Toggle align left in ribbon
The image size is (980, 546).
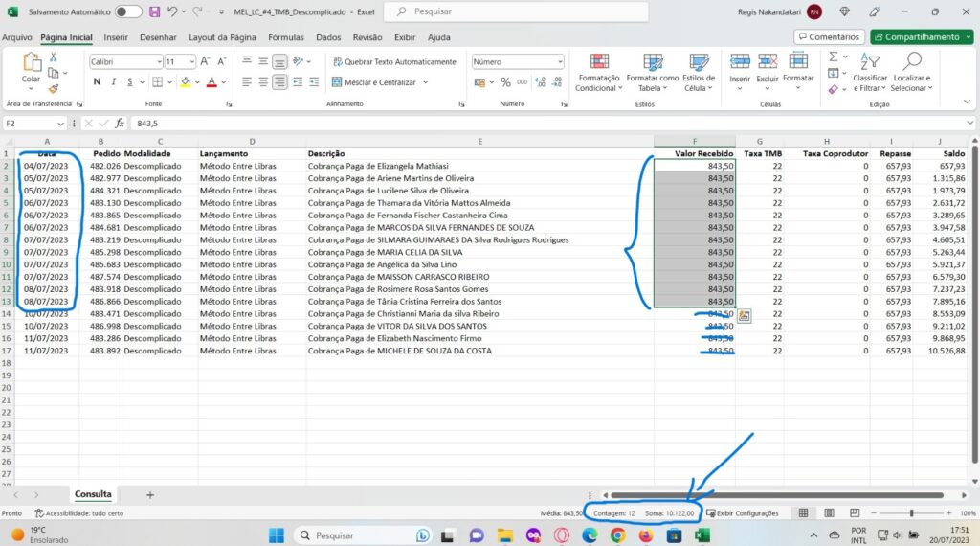[247, 82]
